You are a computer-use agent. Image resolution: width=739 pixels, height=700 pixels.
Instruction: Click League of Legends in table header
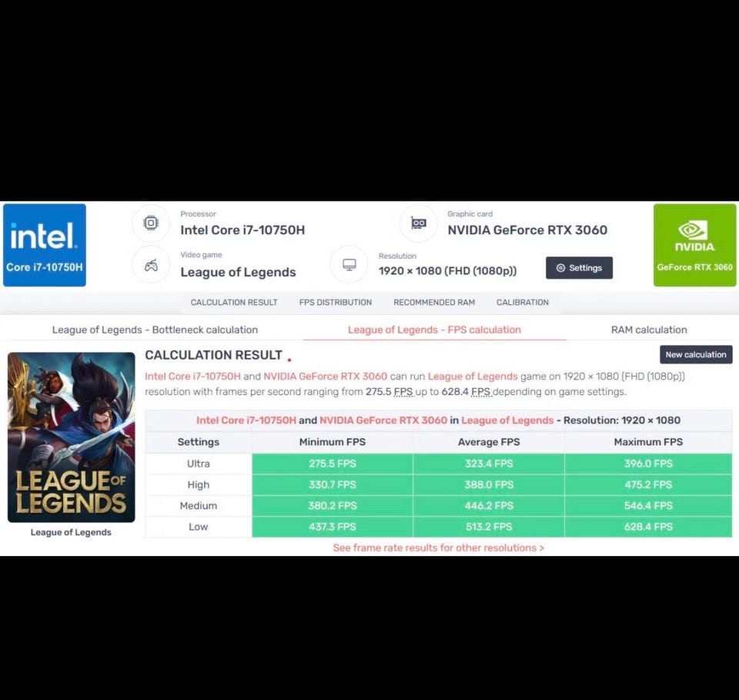click(507, 420)
